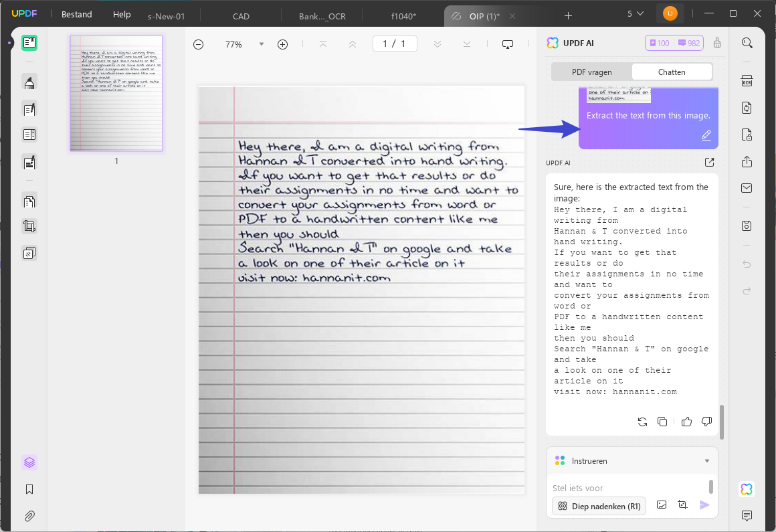The height and width of the screenshot is (532, 776).
Task: Copy the UPDF AI response text
Action: point(662,422)
